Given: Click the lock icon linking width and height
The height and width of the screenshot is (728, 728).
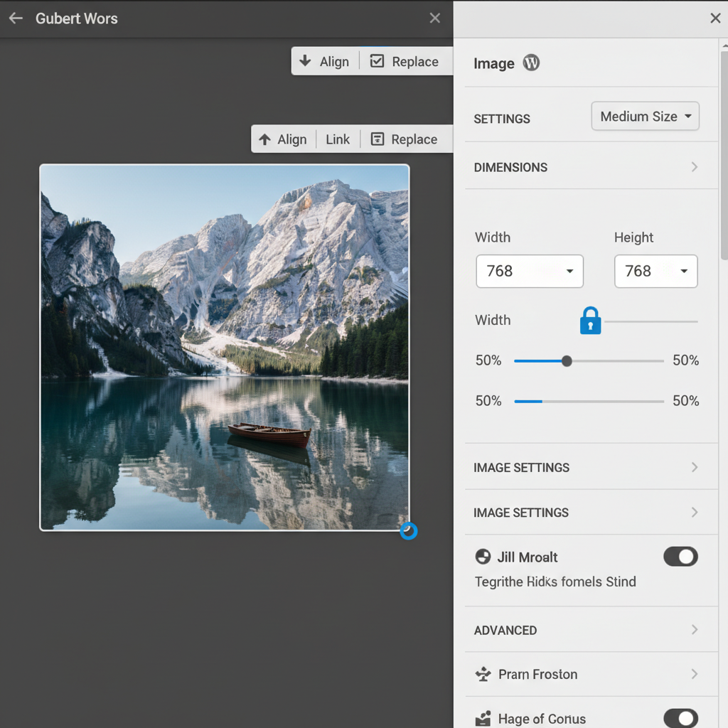Looking at the screenshot, I should pos(590,321).
